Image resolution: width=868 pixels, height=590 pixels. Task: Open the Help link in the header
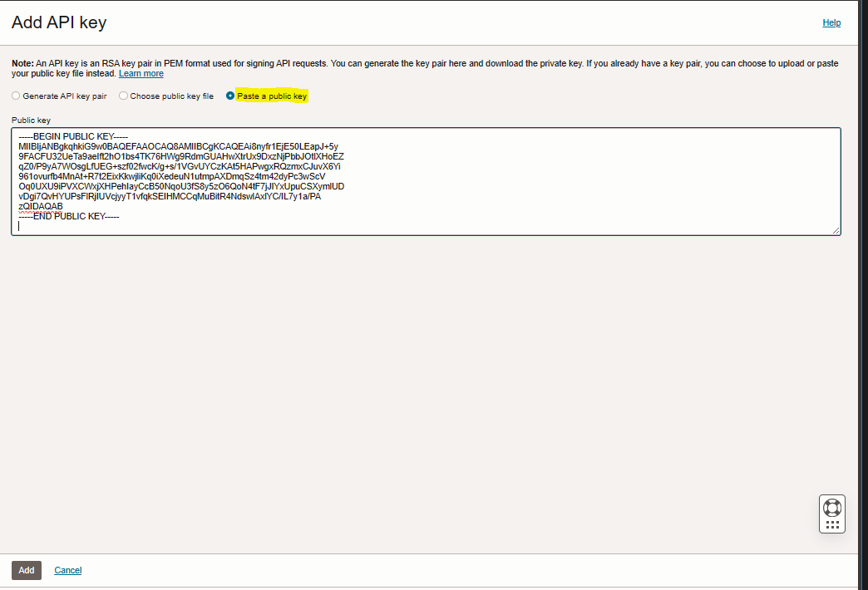click(x=831, y=23)
